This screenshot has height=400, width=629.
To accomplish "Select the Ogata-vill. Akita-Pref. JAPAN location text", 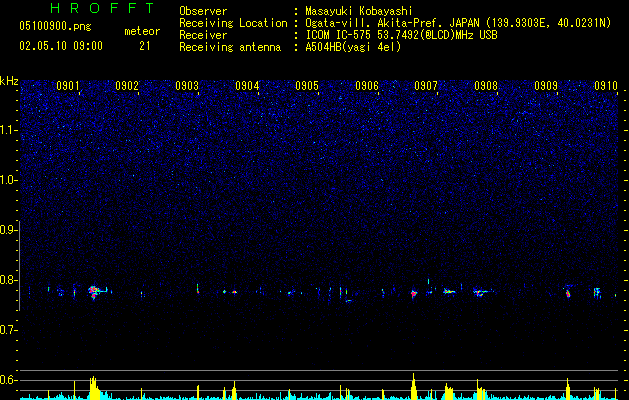I will (x=458, y=23).
